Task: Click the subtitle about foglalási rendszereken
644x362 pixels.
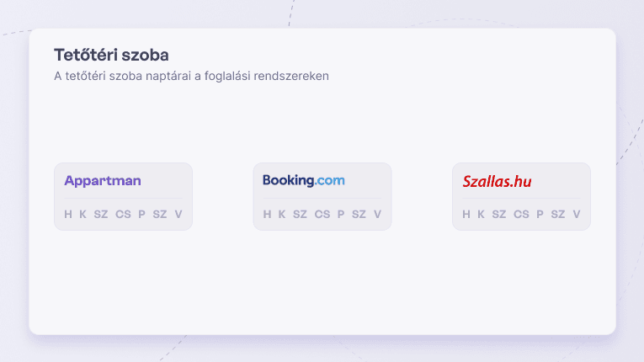Action: [191, 76]
